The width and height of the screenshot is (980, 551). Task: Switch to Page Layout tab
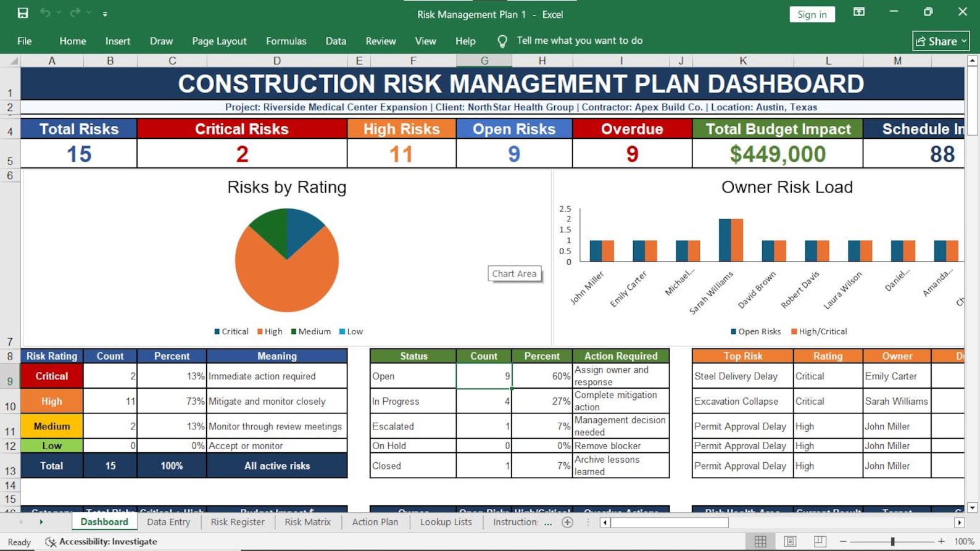(219, 41)
